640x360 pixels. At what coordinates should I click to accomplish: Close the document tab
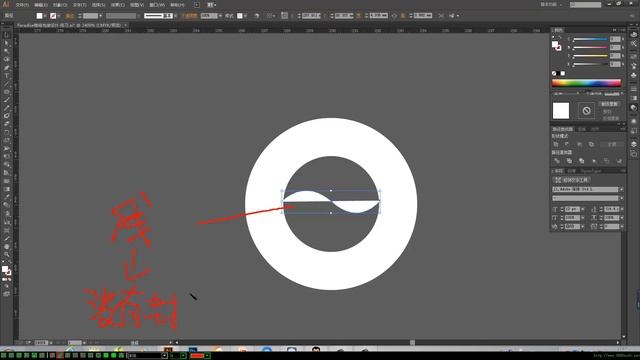click(126, 25)
